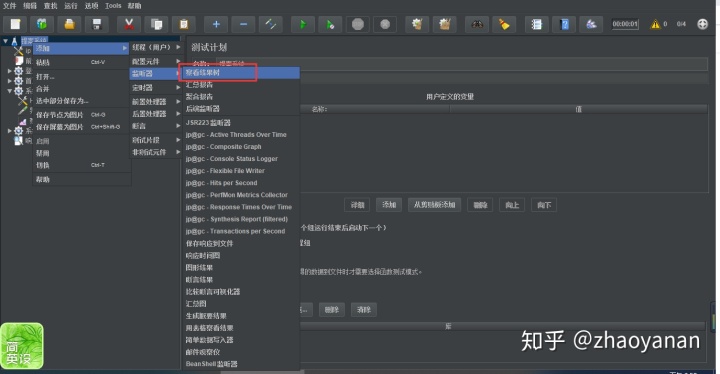
Task: Save the test plan with floppy icon
Action: [97, 24]
